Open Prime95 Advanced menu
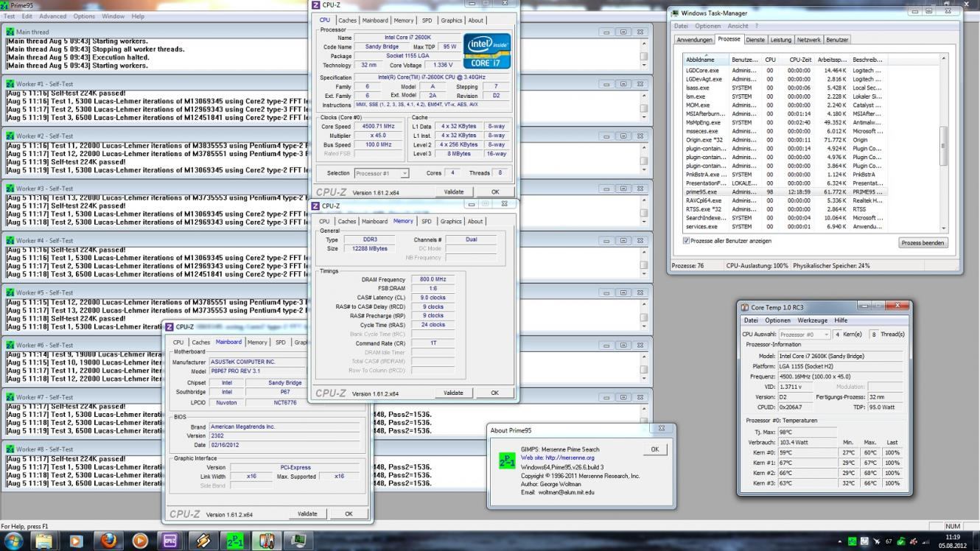 click(x=52, y=16)
